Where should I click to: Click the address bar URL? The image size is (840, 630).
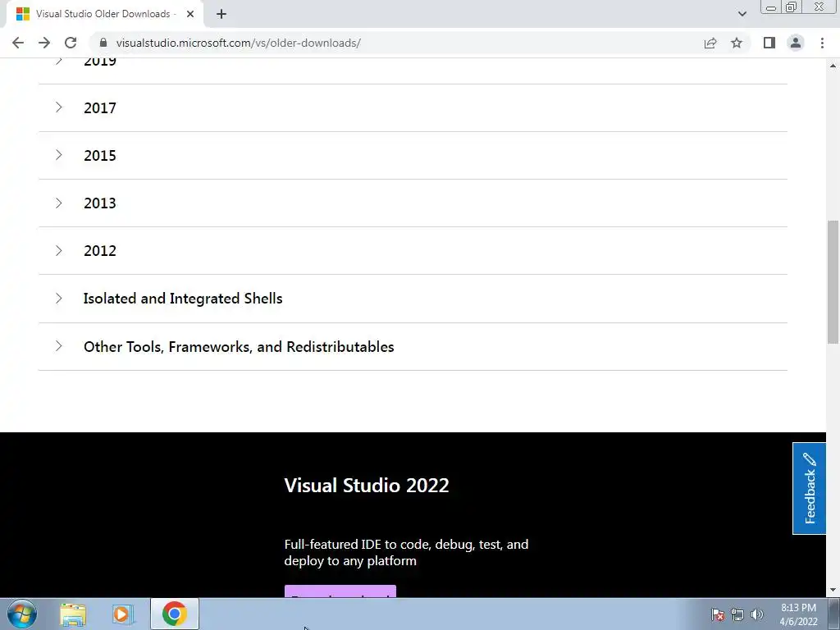(x=239, y=43)
